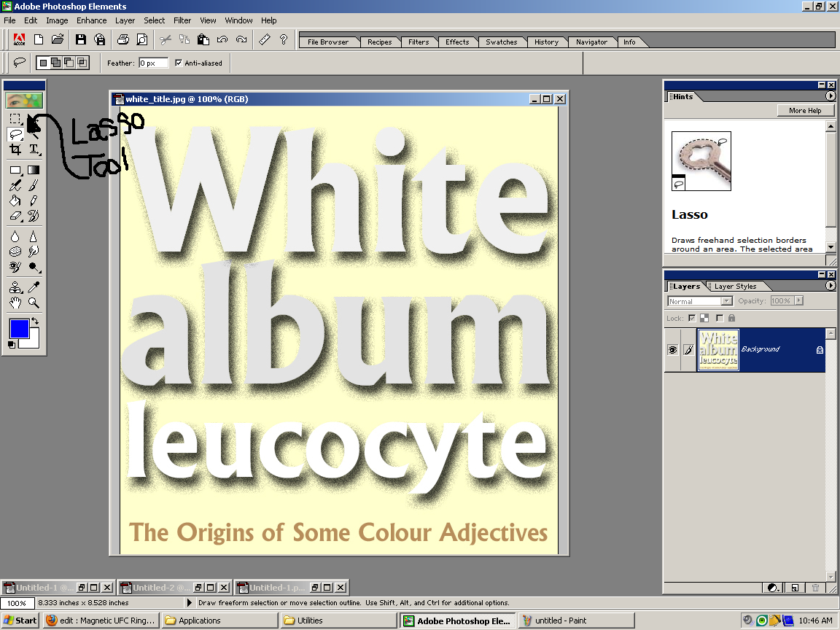Open the File menu
This screenshot has height=630, width=840.
point(9,20)
